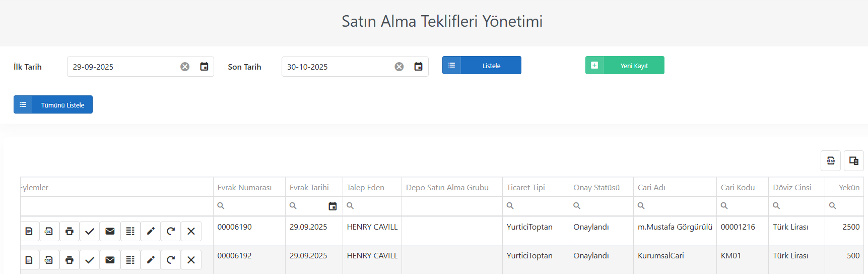This screenshot has height=274, width=868.
Task: Click the blue Listele button
Action: pos(482,65)
